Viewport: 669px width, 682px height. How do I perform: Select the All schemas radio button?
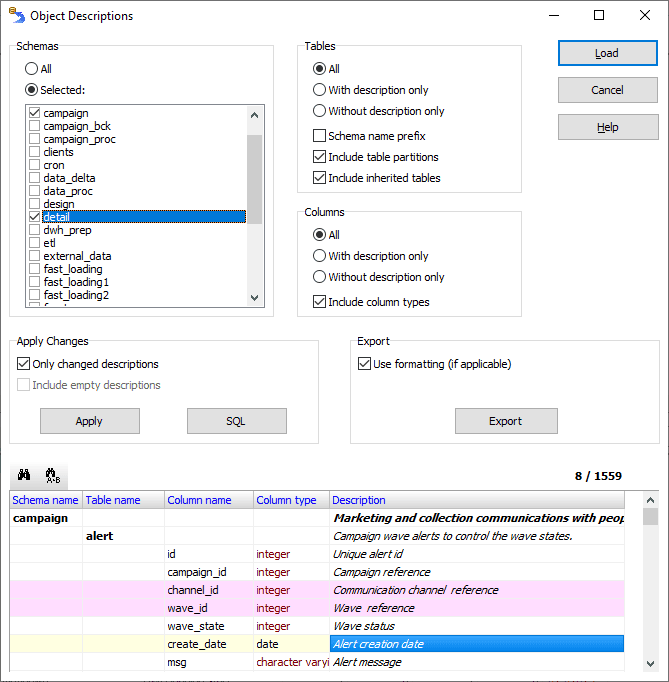pyautogui.click(x=32, y=69)
